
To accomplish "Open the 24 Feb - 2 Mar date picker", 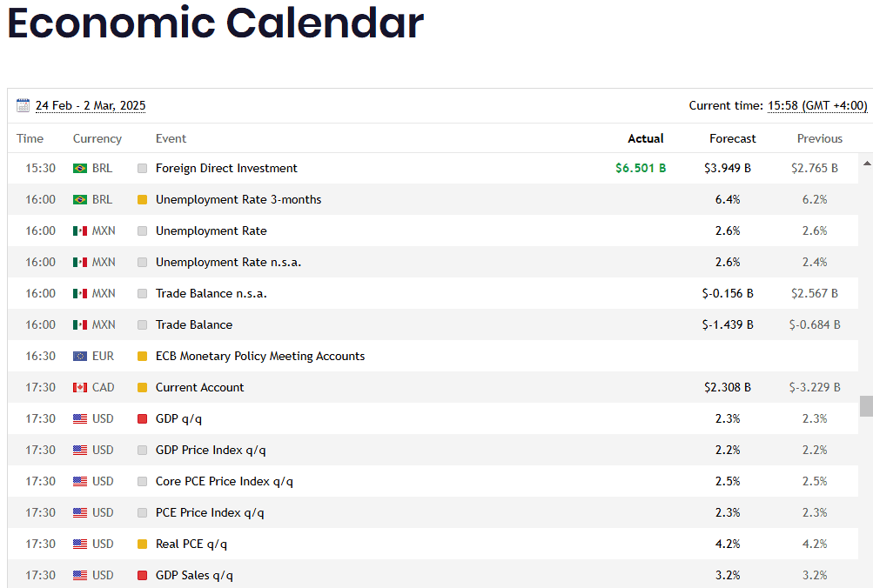I will pos(91,106).
